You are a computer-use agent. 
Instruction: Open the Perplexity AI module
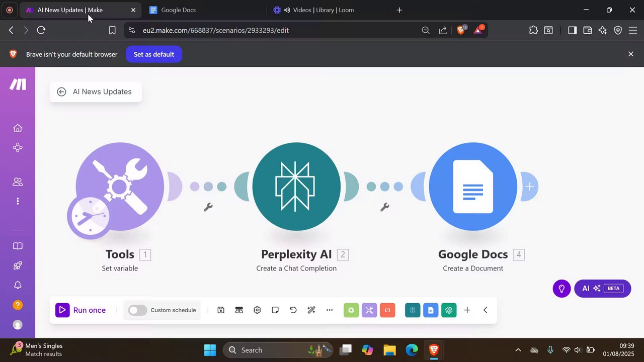click(296, 187)
